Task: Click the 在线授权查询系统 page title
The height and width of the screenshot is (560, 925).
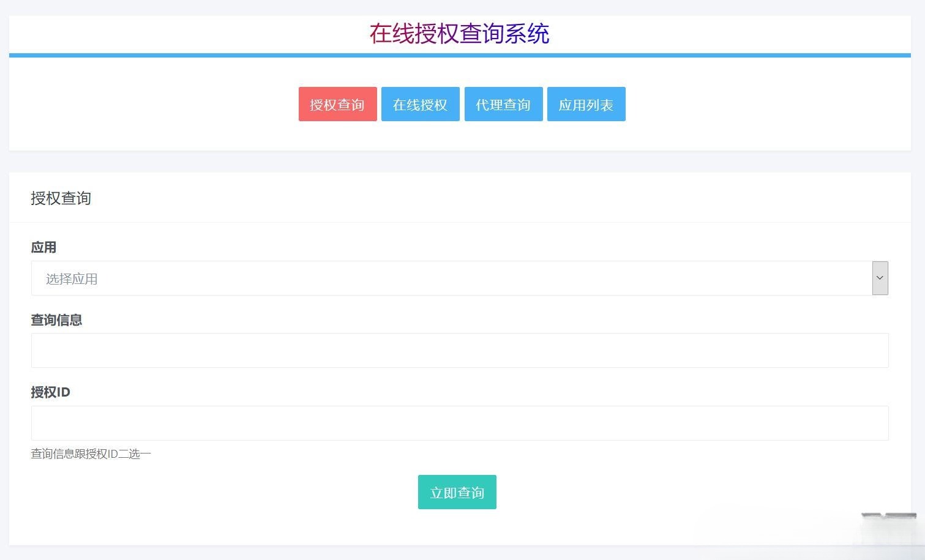Action: tap(460, 34)
